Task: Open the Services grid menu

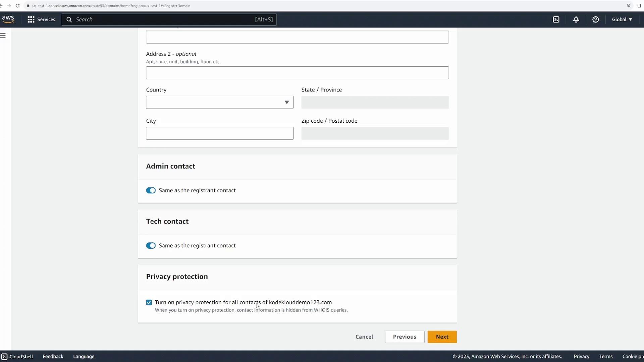Action: pos(41,19)
